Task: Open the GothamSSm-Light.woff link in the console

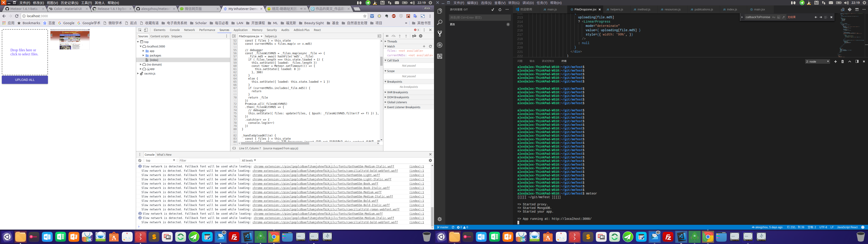Action: pos(316,175)
